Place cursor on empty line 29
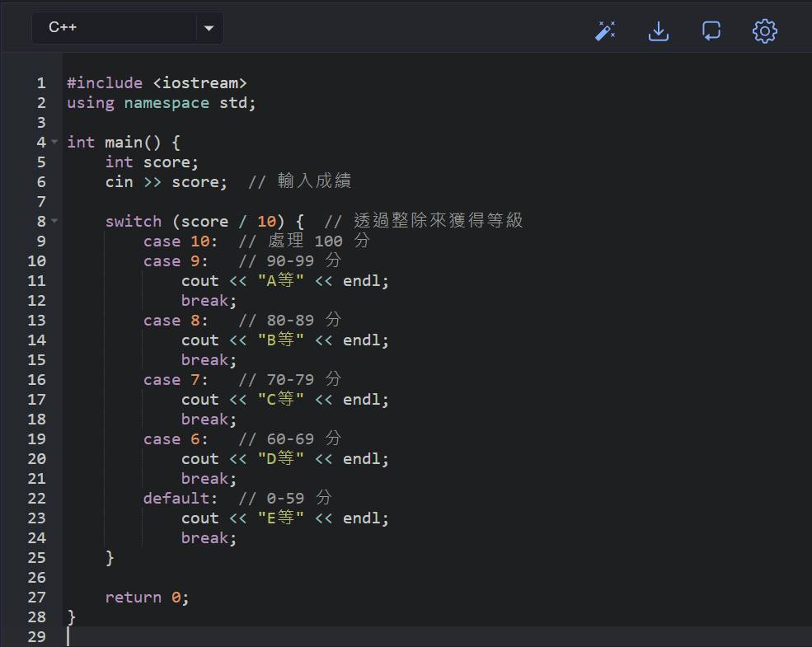The height and width of the screenshot is (647, 812). [x=438, y=636]
